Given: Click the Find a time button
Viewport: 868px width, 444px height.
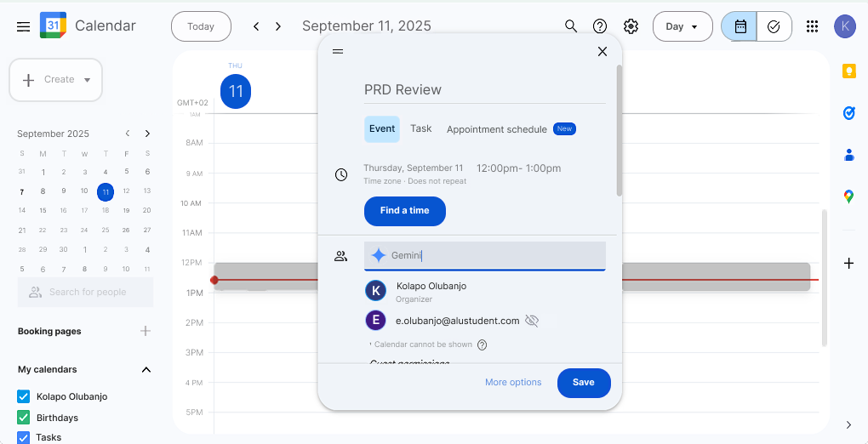Looking at the screenshot, I should point(405,211).
